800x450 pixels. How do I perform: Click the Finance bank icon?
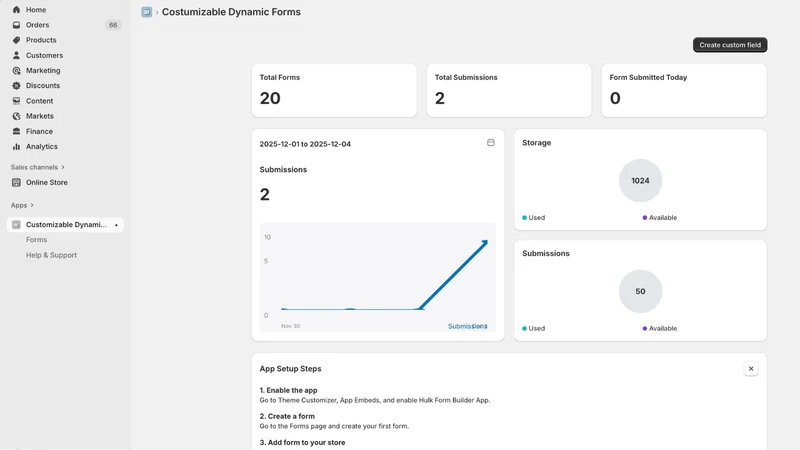click(16, 131)
